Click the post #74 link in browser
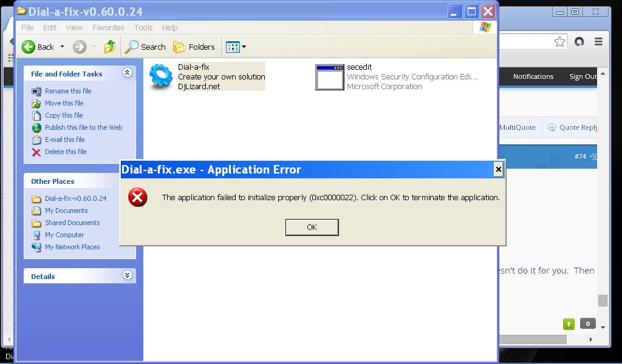The height and width of the screenshot is (364, 622). coord(580,157)
